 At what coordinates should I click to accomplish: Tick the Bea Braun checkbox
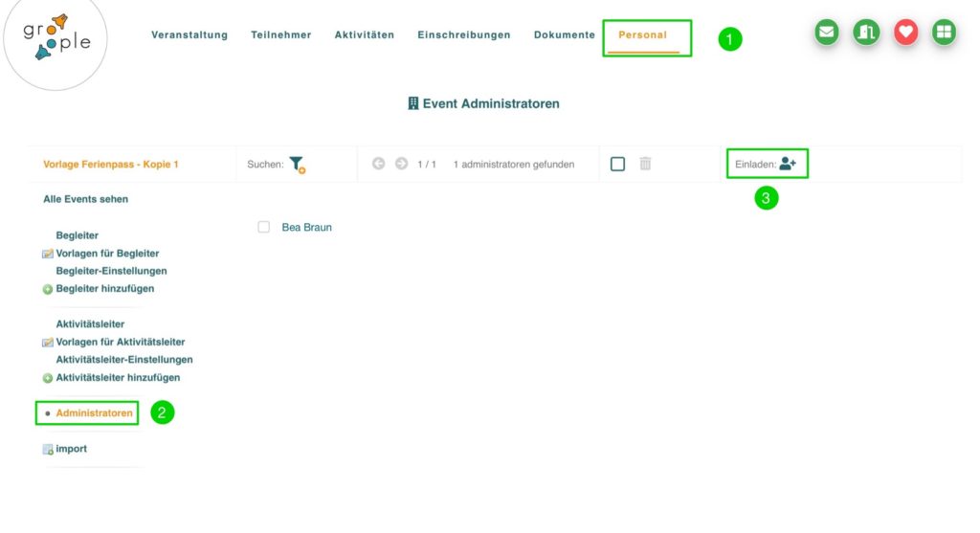[264, 227]
